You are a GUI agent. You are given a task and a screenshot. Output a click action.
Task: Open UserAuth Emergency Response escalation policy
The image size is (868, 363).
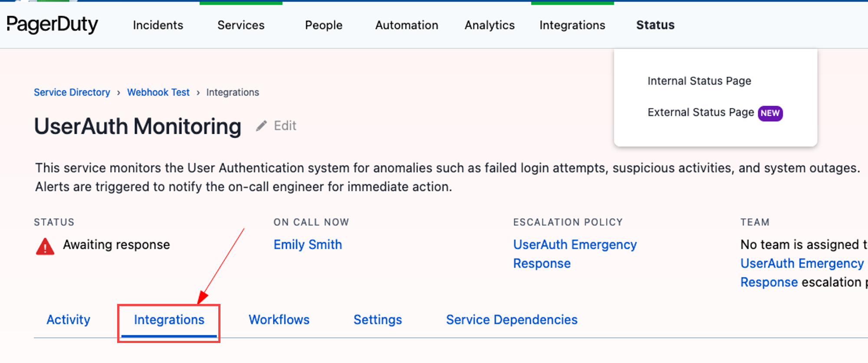click(575, 254)
